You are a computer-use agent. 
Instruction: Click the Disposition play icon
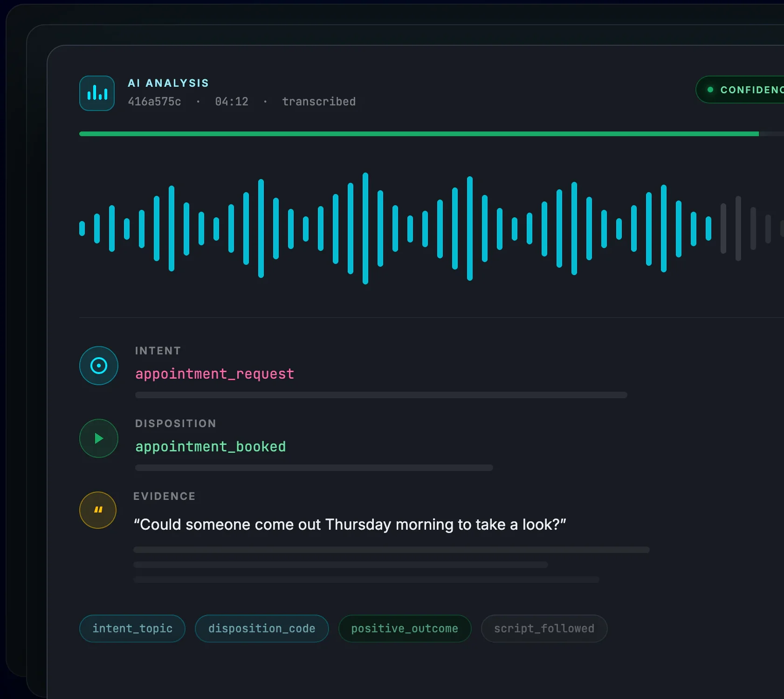99,438
